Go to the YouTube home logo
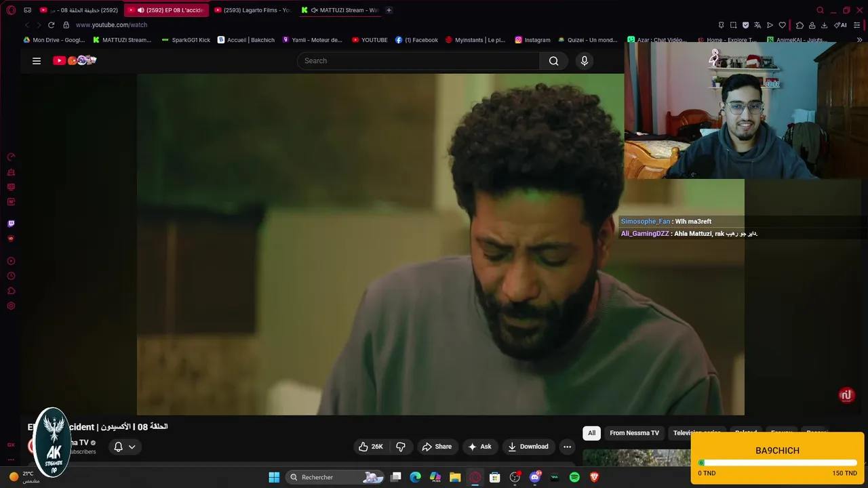 pyautogui.click(x=75, y=60)
